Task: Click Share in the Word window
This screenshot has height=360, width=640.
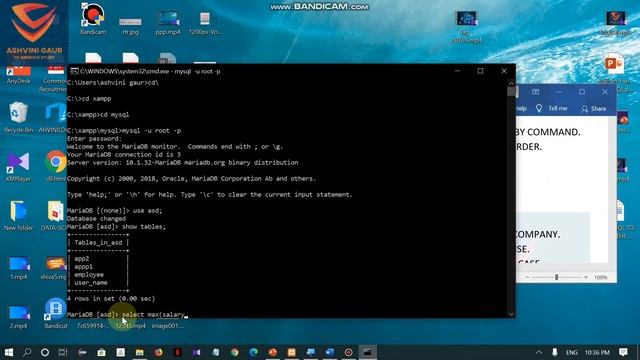Action: click(x=593, y=109)
